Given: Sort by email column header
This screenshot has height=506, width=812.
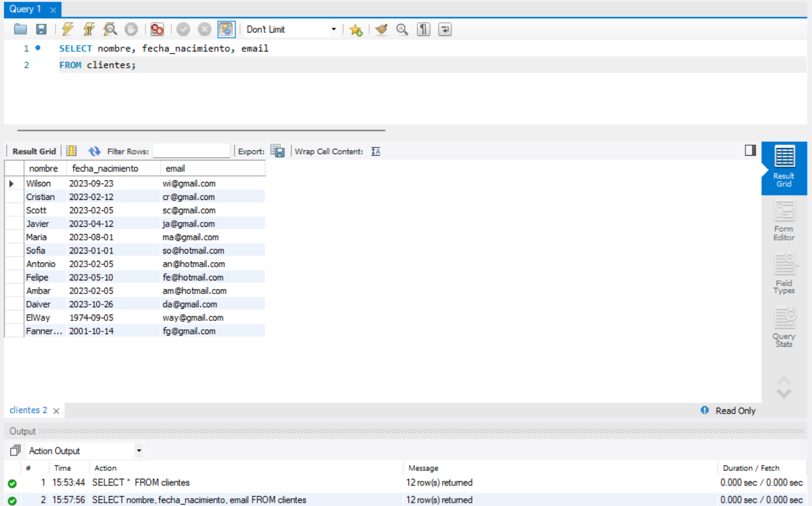Looking at the screenshot, I should click(x=213, y=168).
